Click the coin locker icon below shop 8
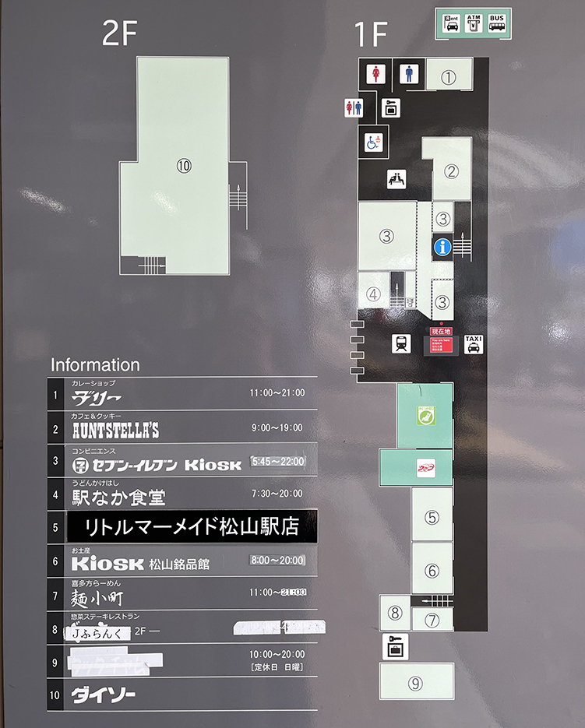585x728 pixels. click(x=394, y=646)
